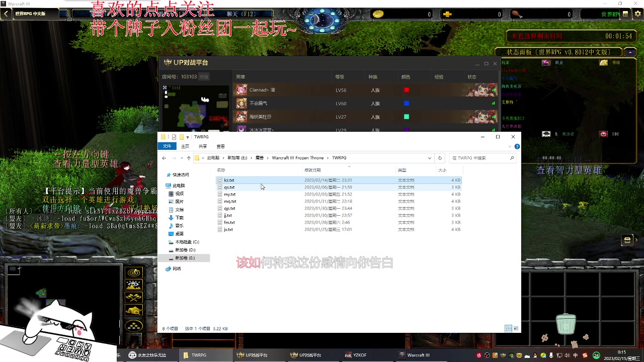
Task: Click the avatar of player 不会漏气
Action: tap(242, 103)
